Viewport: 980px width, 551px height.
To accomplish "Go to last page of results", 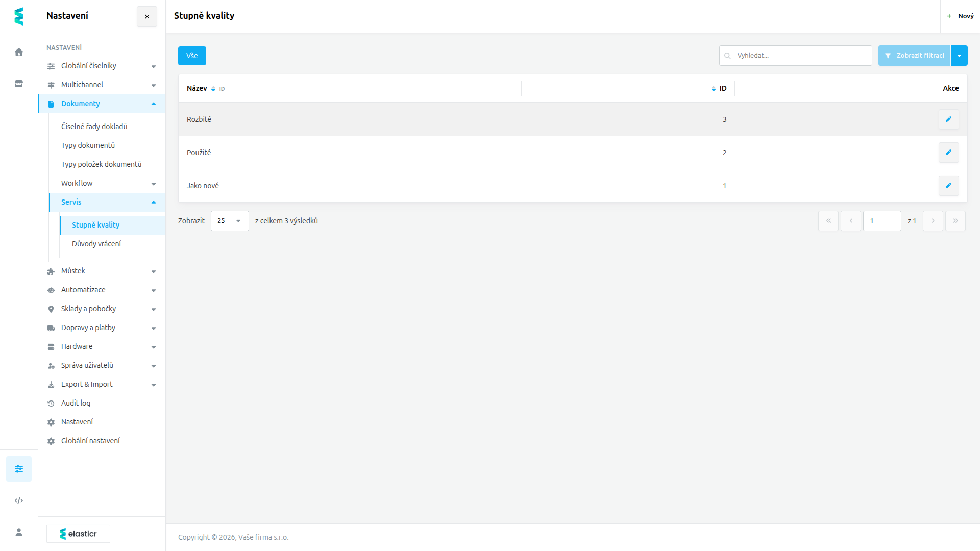I will [x=955, y=221].
